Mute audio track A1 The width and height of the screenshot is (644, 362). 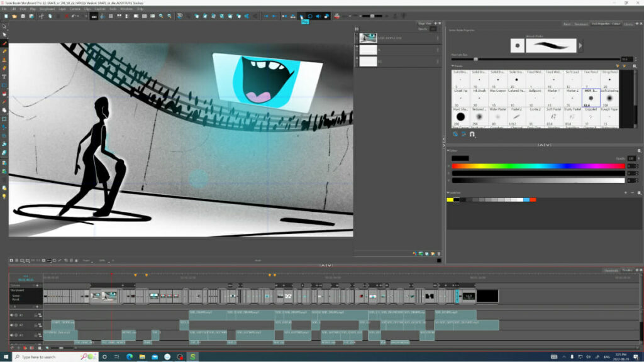(x=11, y=315)
